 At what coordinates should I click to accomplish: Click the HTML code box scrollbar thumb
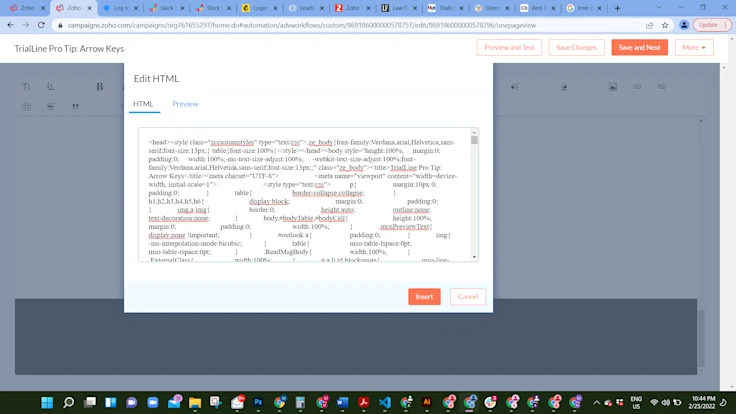click(x=475, y=139)
